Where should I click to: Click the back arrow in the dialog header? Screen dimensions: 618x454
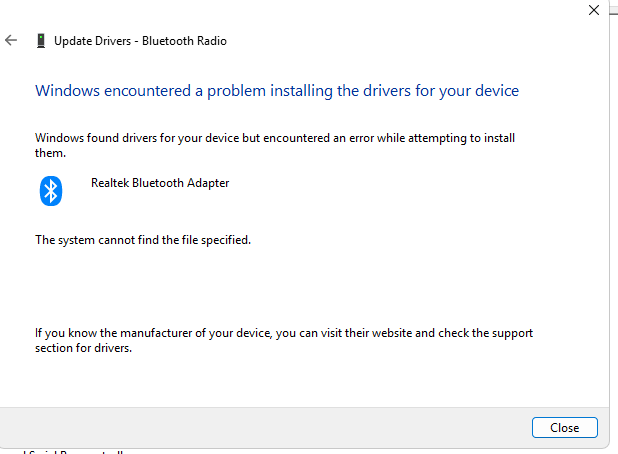[11, 41]
